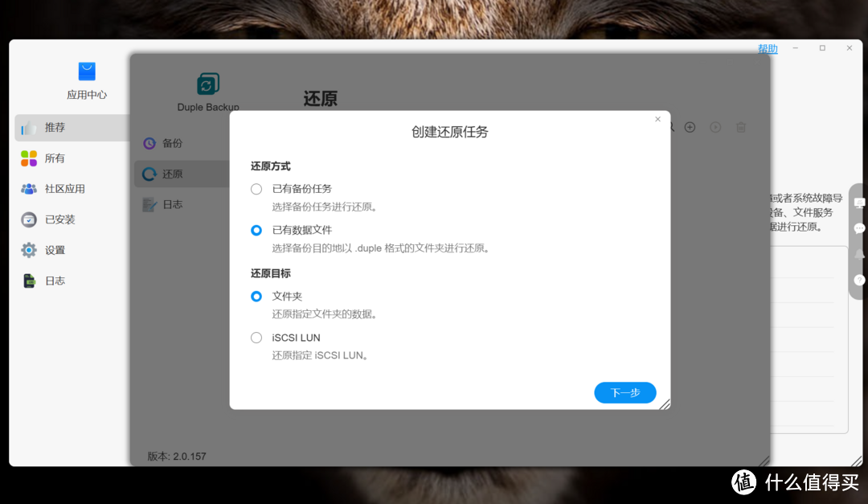Viewport: 868px width, 504px height.
Task: Select the 文件夹 restore target option
Action: [256, 296]
